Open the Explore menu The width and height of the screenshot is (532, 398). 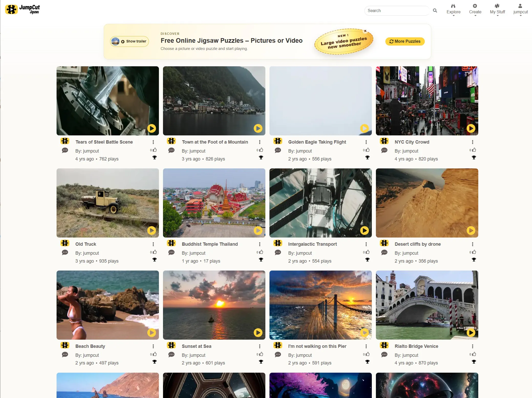[453, 10]
